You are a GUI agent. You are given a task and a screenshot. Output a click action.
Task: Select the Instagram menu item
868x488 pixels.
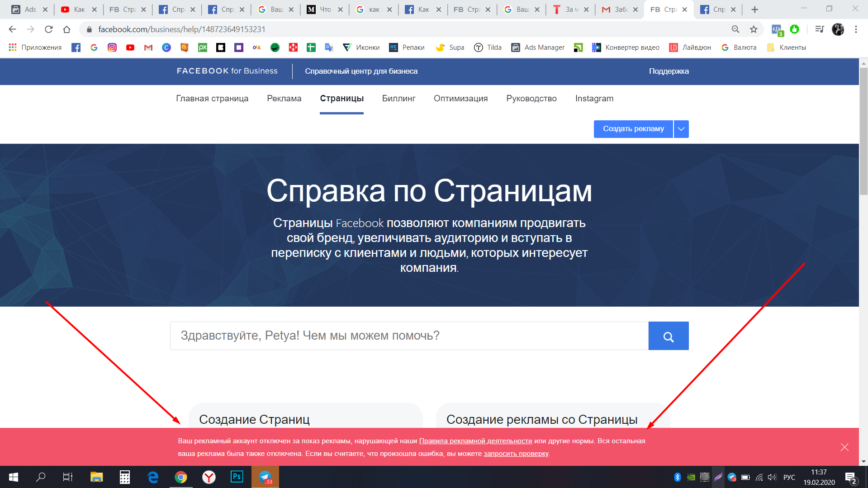594,99
